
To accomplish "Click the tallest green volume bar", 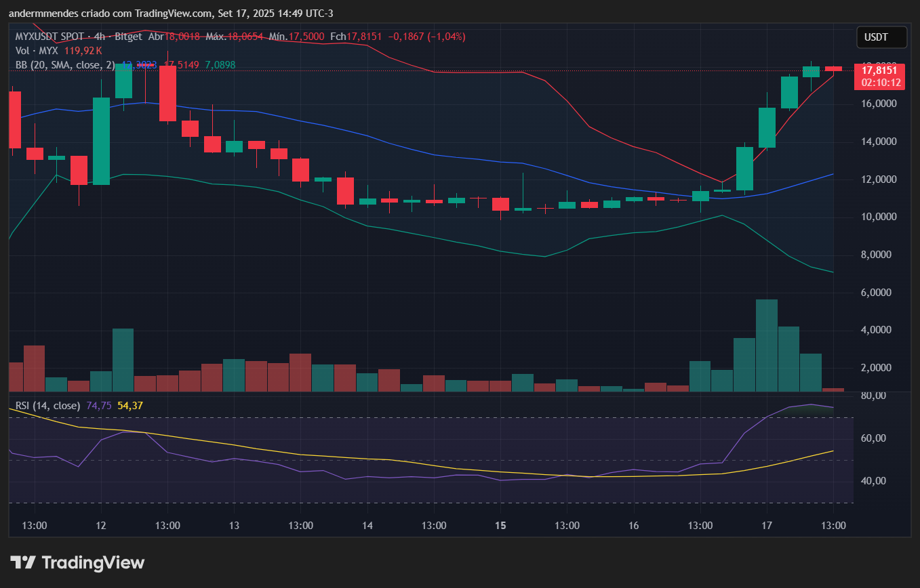I will pos(766,345).
